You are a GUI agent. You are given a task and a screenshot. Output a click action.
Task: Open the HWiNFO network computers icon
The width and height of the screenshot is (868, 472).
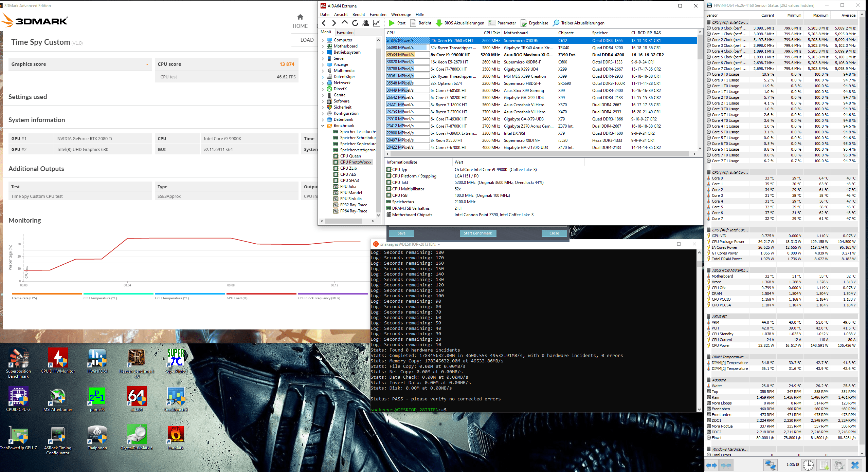[770, 465]
